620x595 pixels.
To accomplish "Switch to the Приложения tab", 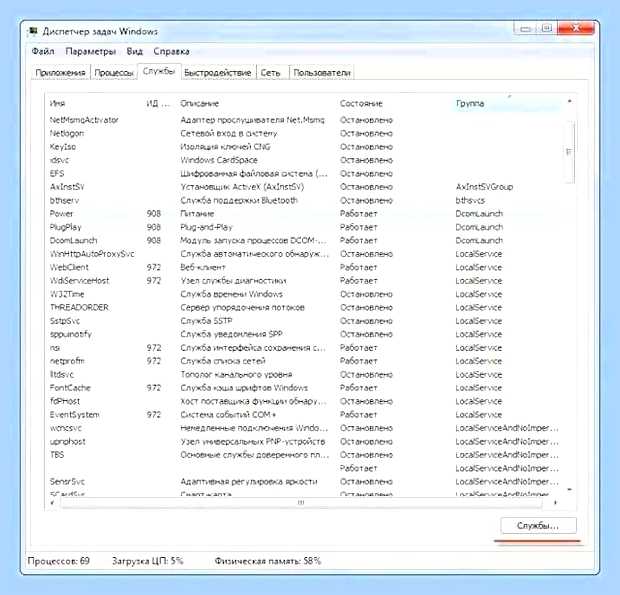I will (60, 73).
